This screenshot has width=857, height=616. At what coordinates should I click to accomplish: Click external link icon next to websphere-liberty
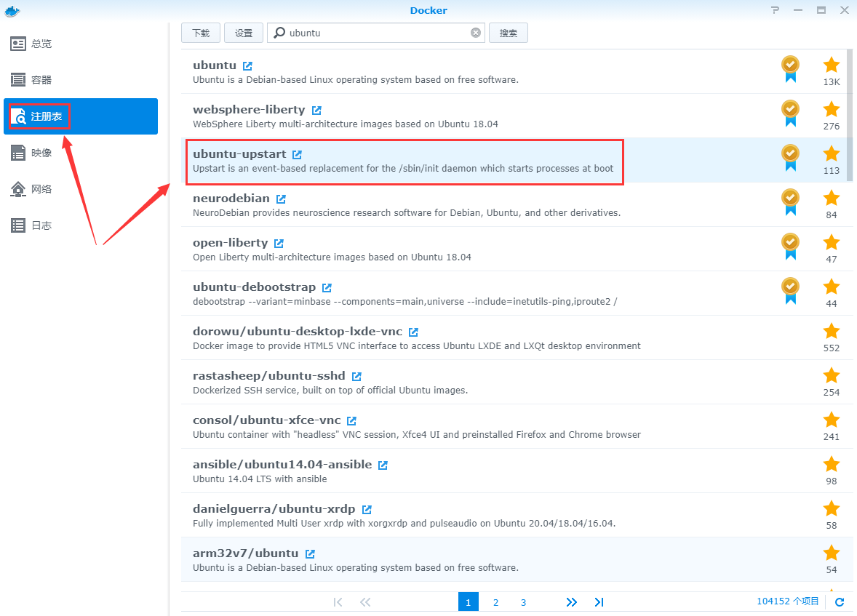coord(316,111)
